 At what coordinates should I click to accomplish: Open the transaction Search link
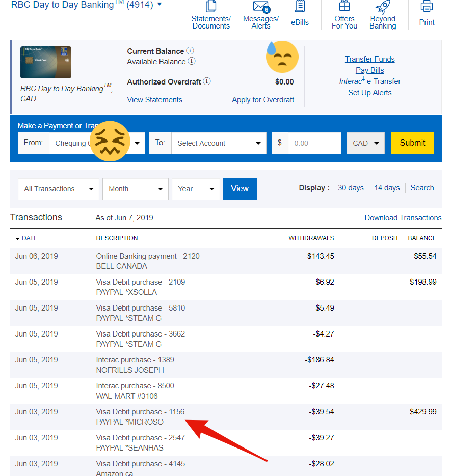(x=422, y=188)
